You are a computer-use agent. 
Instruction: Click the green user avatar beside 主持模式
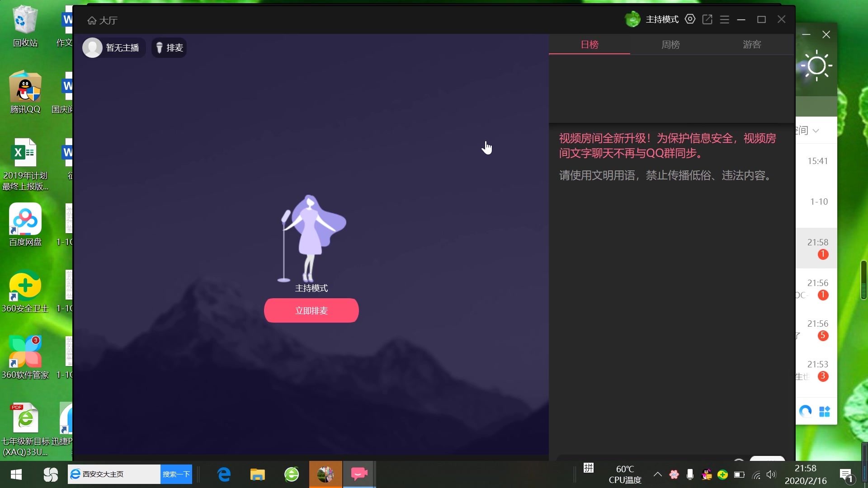[632, 19]
